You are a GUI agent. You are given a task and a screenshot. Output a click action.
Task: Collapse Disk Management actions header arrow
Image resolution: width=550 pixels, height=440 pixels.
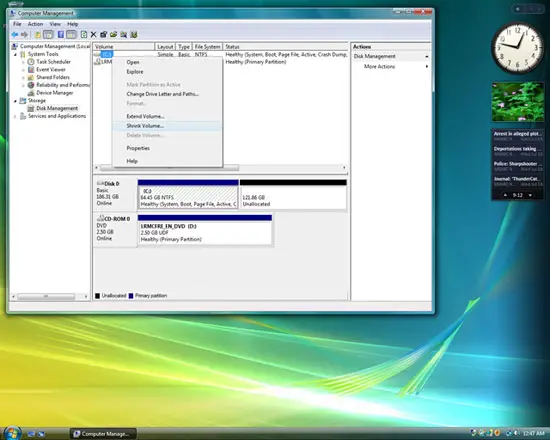pos(427,56)
